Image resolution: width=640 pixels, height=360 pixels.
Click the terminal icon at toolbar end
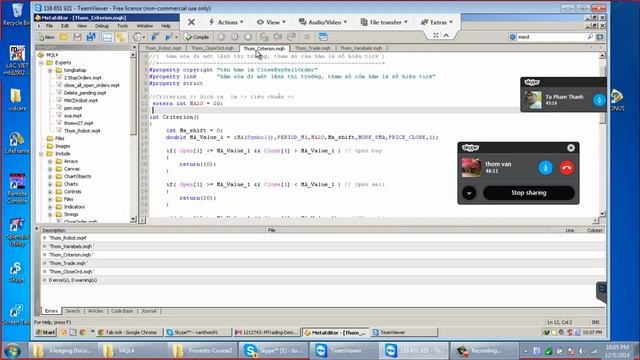(x=323, y=37)
